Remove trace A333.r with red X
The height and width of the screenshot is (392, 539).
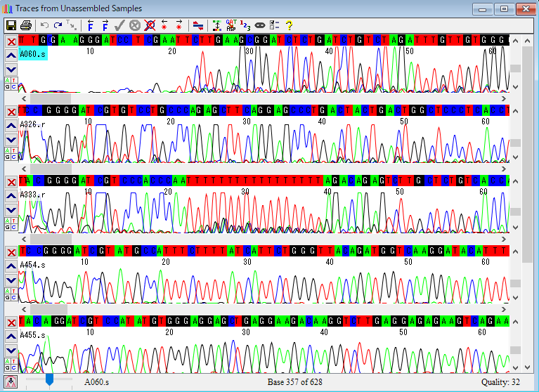(11, 183)
